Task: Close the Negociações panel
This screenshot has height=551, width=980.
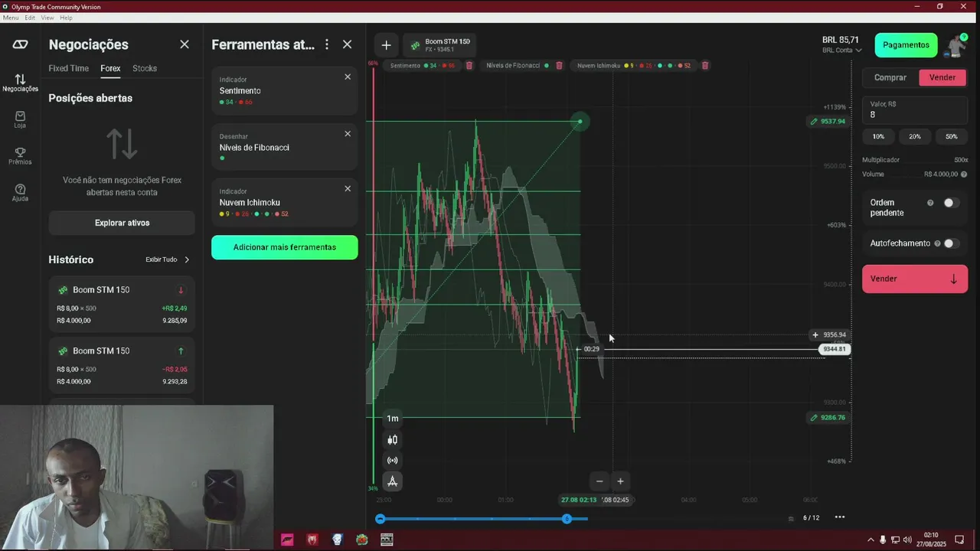Action: [185, 44]
